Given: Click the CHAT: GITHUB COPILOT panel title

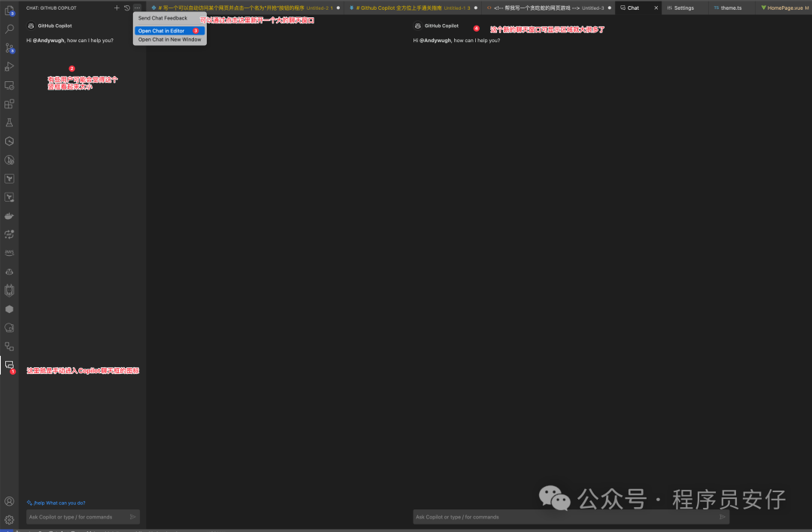Looking at the screenshot, I should pyautogui.click(x=51, y=8).
